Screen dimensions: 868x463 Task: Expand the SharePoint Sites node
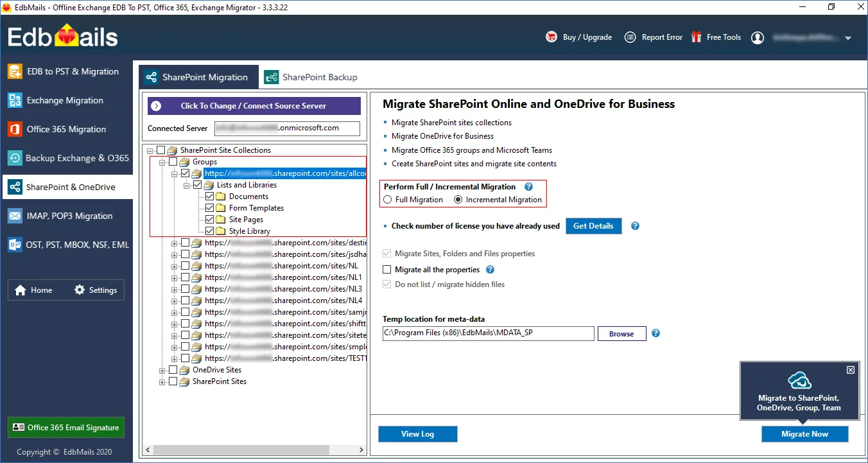click(162, 381)
